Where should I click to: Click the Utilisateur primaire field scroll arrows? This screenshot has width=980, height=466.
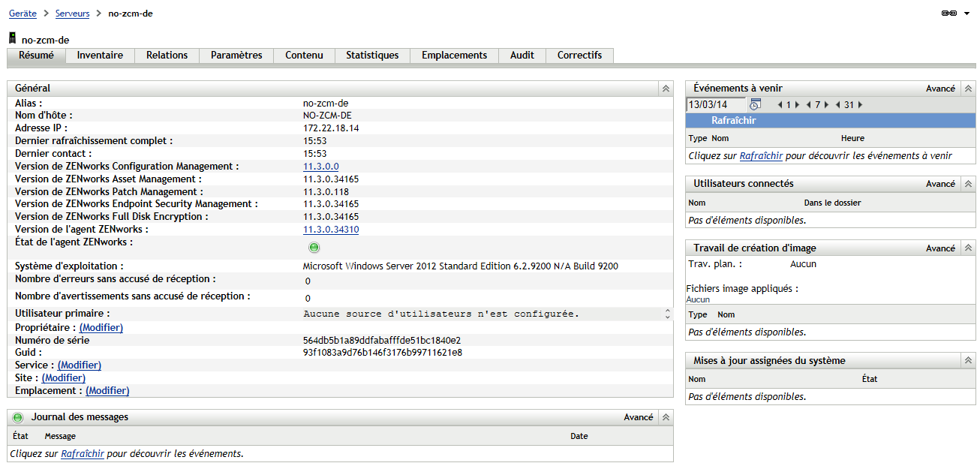[x=668, y=314]
